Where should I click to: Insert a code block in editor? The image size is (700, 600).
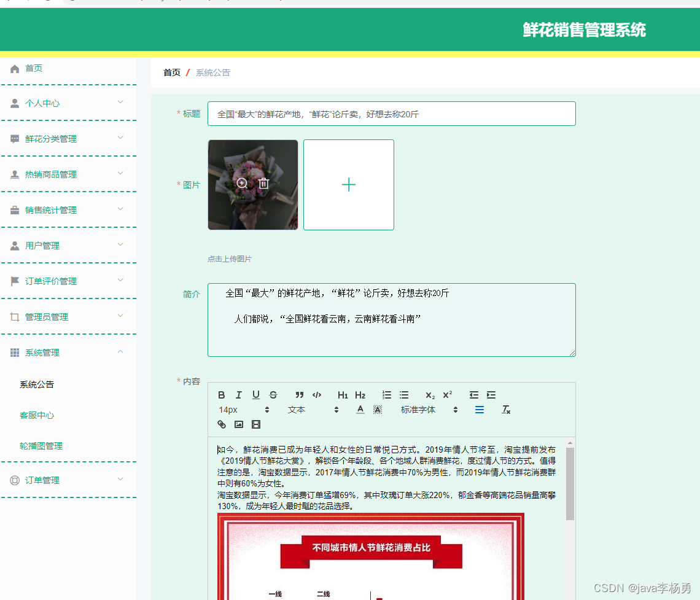pos(317,395)
